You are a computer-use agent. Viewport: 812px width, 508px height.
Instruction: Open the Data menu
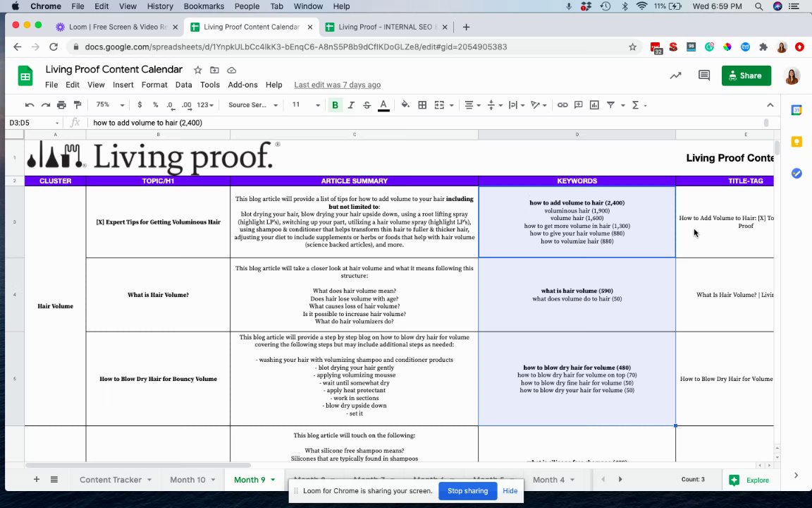[183, 85]
